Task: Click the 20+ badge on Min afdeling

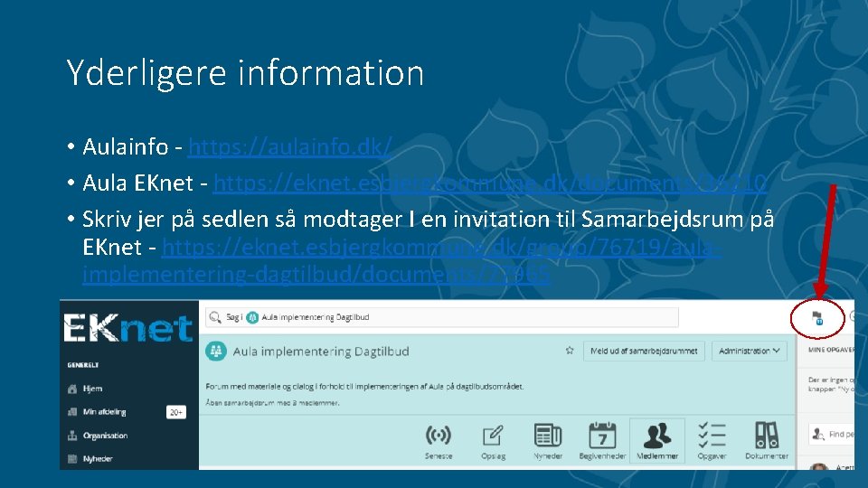Action: [176, 412]
